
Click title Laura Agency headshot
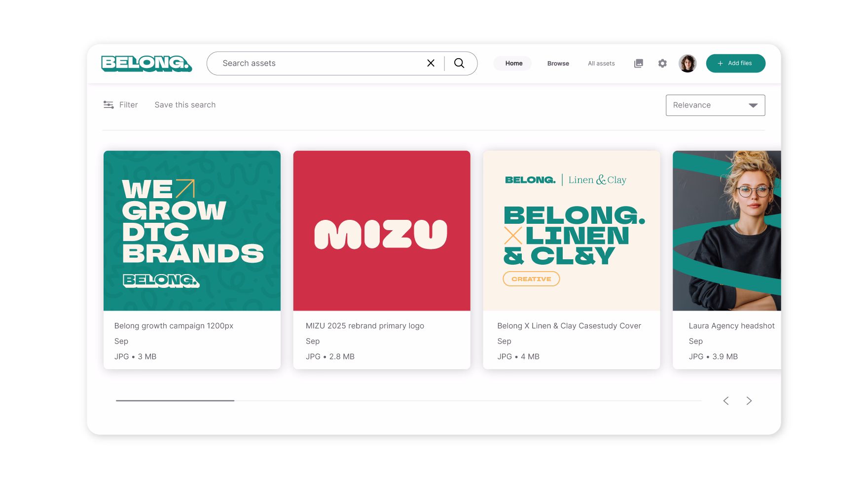731,326
